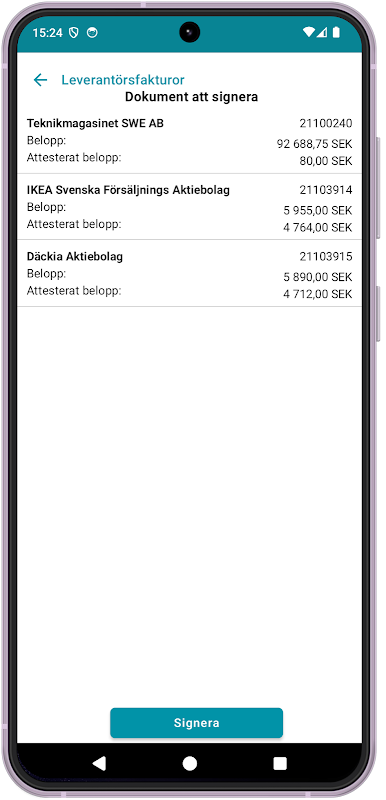
Task: Select invoice number 21103914
Action: pos(326,190)
